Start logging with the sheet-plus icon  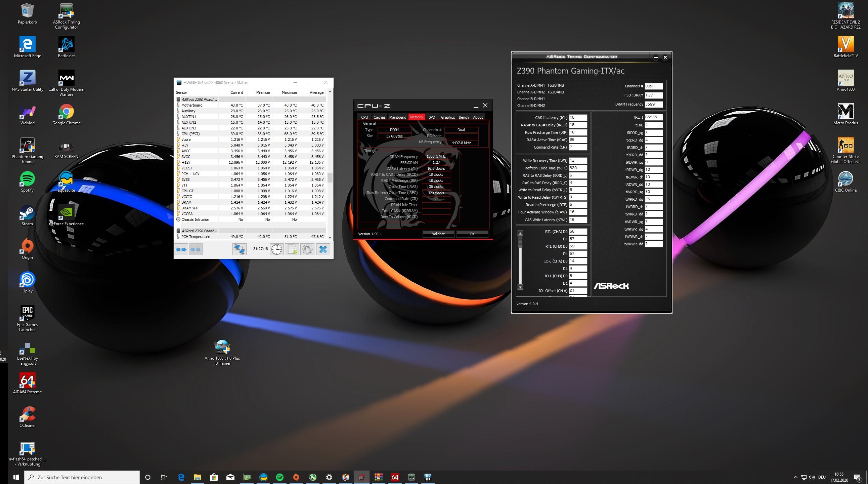coord(292,249)
